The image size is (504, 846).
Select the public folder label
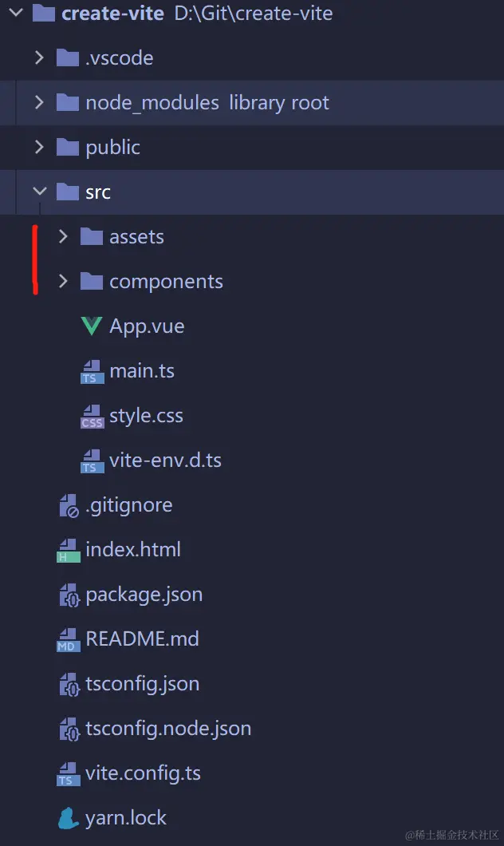click(x=112, y=148)
